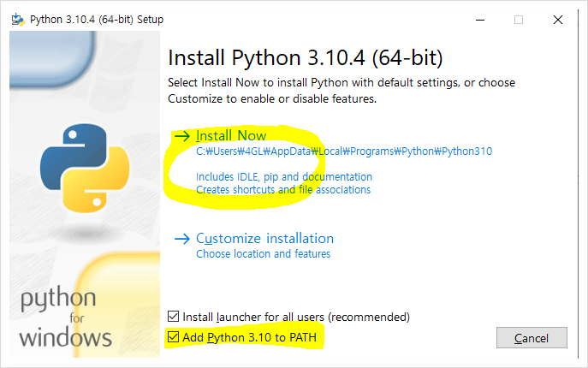Click the disabled maximize window icon
The width and height of the screenshot is (588, 368).
pyautogui.click(x=519, y=20)
